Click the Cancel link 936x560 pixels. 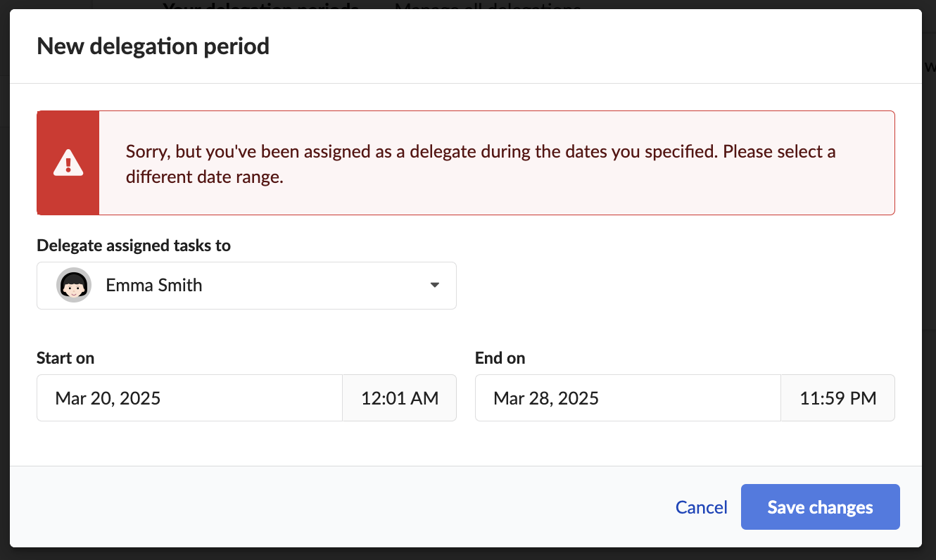point(701,507)
